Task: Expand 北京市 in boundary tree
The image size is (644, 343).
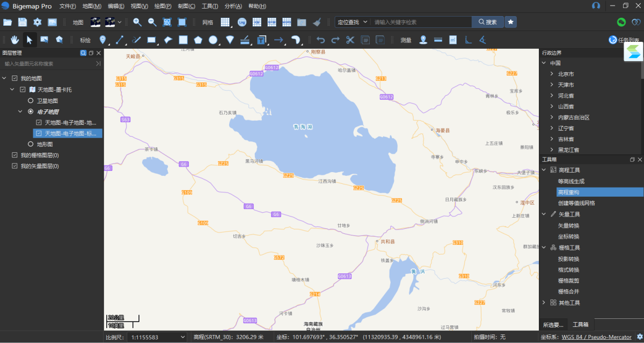Action: [552, 74]
